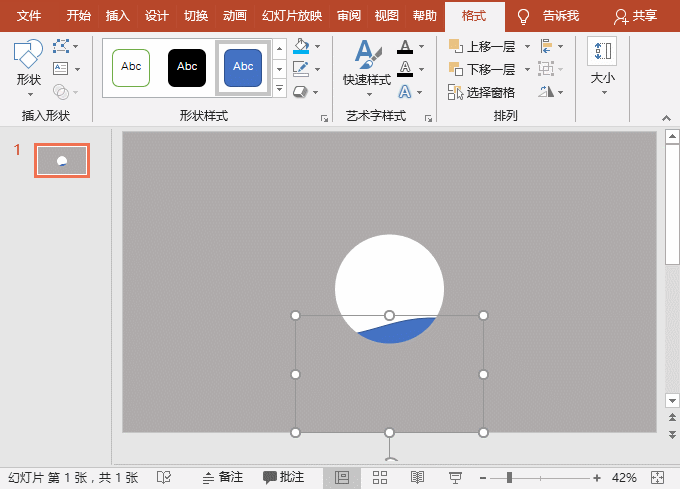Open the 选择窗格 selection pane
The image size is (680, 489).
point(483,92)
